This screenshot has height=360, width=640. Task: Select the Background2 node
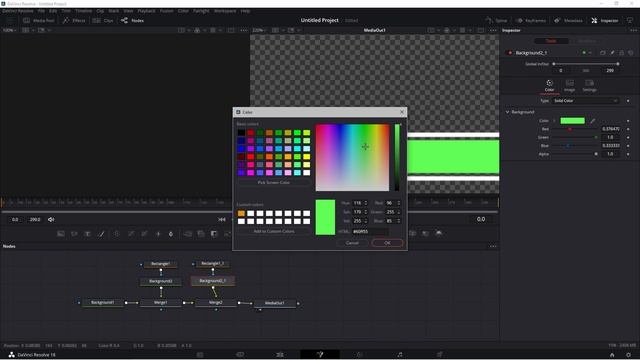(x=160, y=281)
